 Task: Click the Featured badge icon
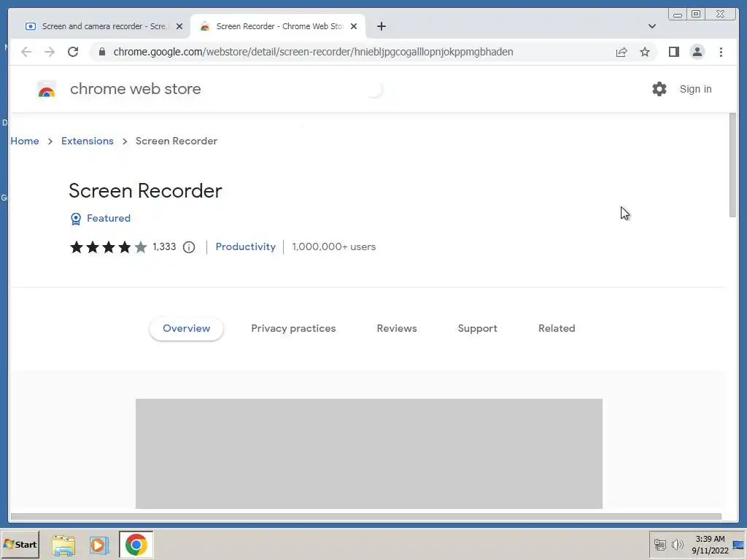coord(76,219)
